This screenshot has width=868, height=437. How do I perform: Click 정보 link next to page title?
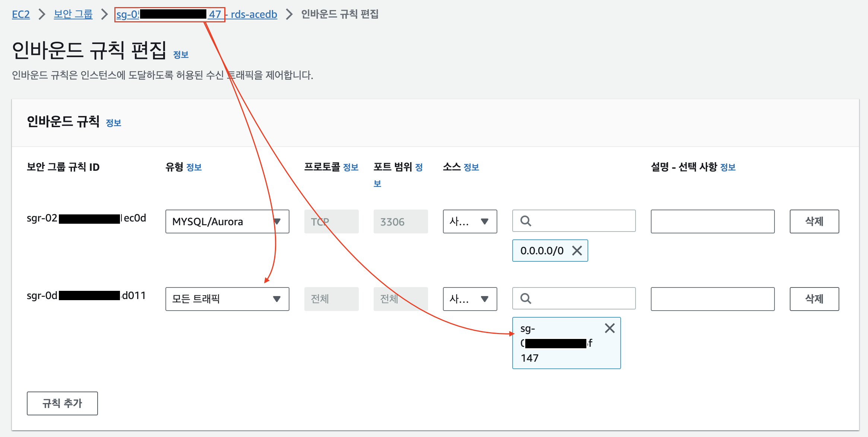tap(181, 55)
